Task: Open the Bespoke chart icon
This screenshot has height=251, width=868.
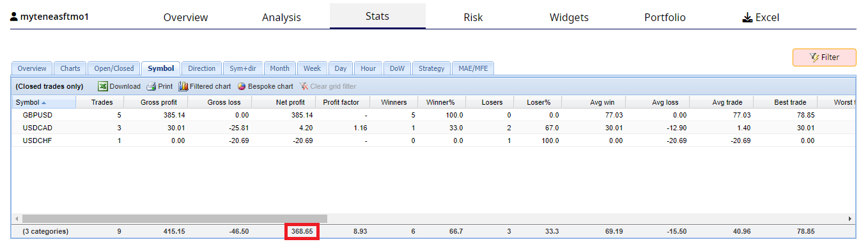Action: pos(242,86)
